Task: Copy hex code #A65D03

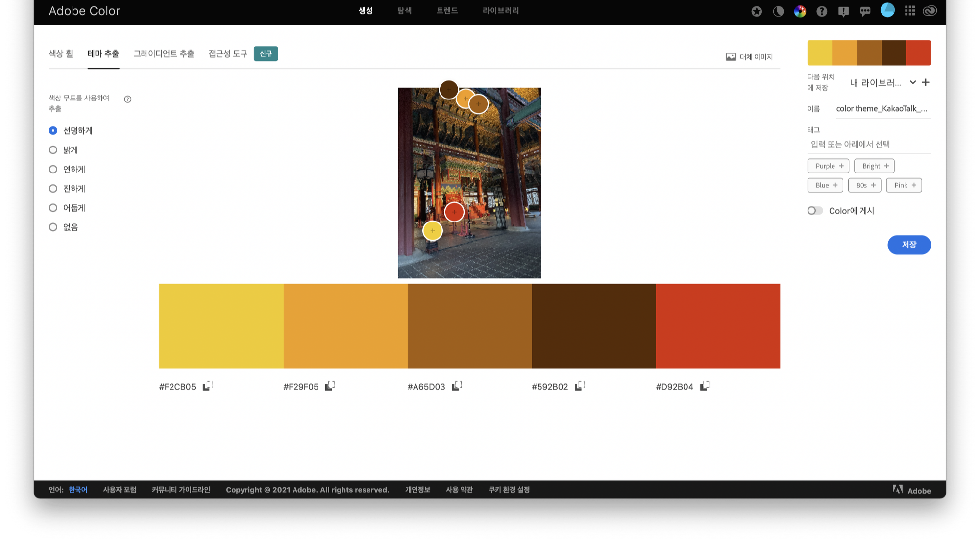Action: click(x=457, y=386)
